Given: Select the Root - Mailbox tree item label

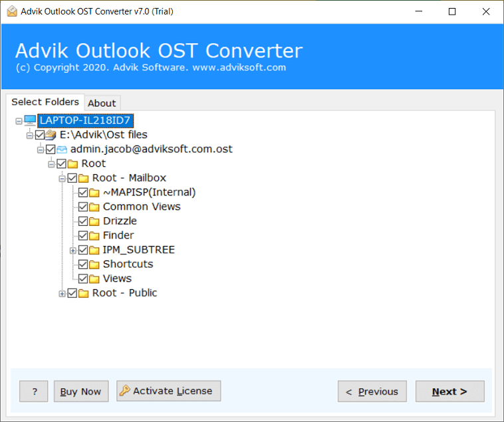Looking at the screenshot, I should click(129, 178).
